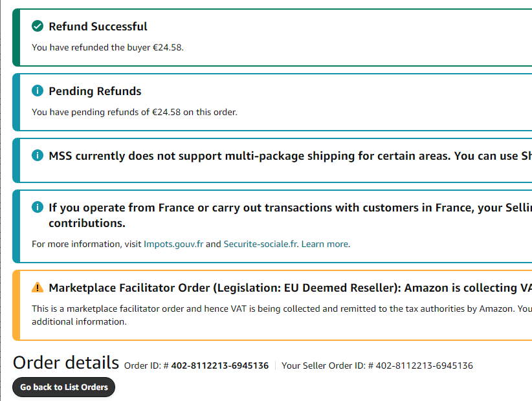
Task: Click the Order details page title
Action: [x=66, y=362]
